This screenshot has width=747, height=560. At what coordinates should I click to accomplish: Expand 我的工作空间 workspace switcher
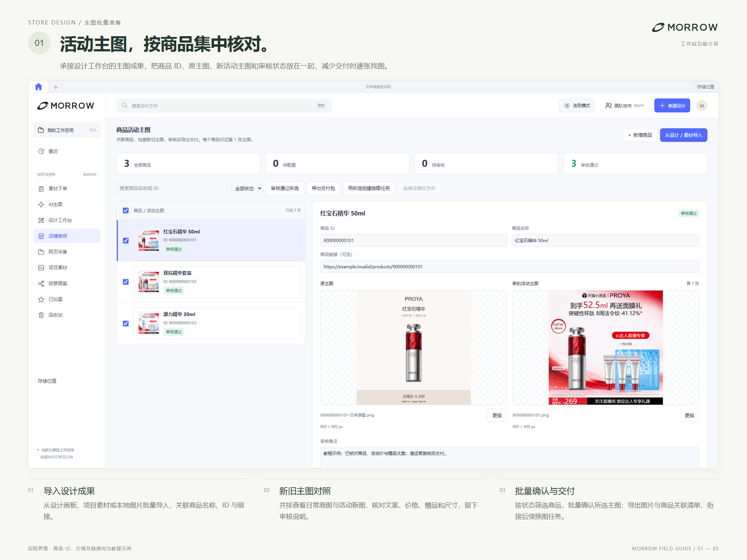67,130
